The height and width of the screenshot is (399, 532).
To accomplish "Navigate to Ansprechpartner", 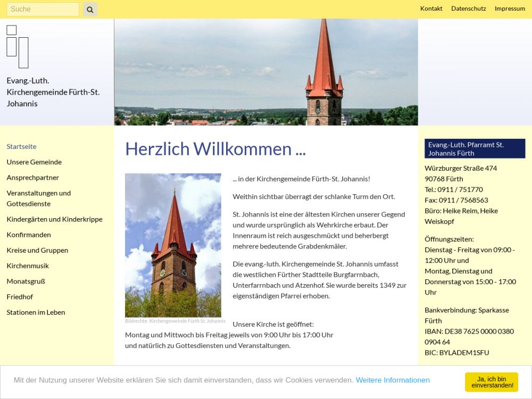I will [33, 177].
